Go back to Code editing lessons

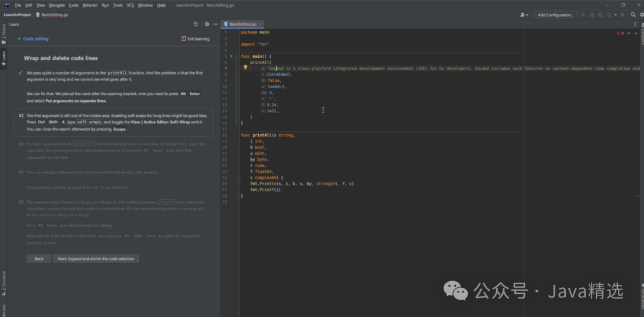click(33, 39)
